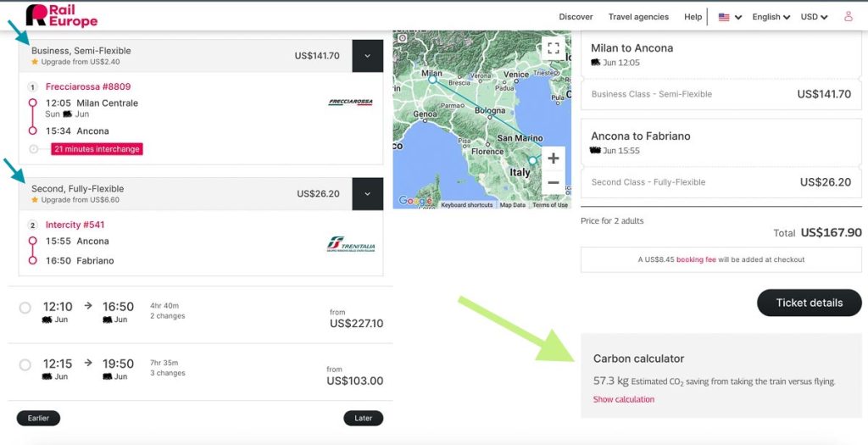Click the 15:55 Ancona departure stop

point(77,242)
